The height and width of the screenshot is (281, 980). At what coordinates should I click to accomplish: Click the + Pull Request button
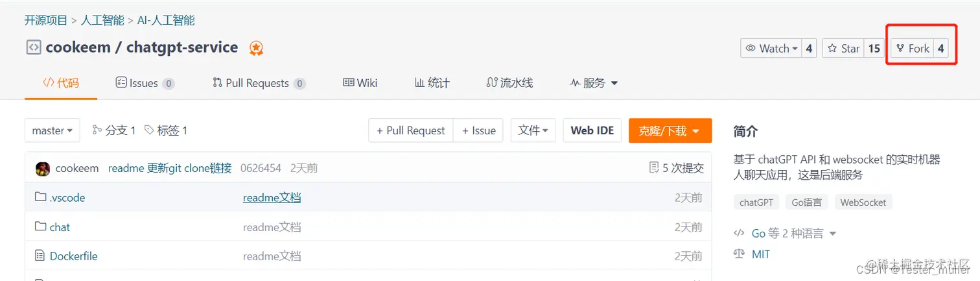point(411,130)
